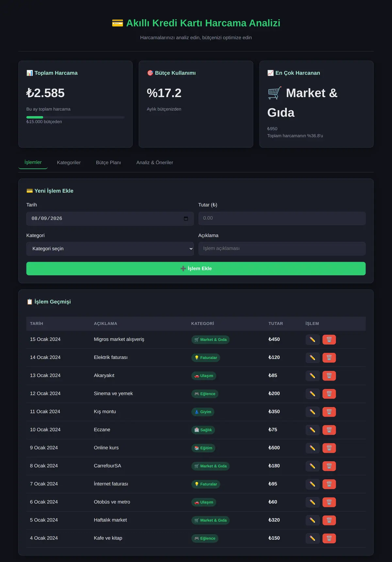Image resolution: width=392 pixels, height=562 pixels.
Task: Edit the Otobüs ve metro transaction
Action: coord(312,502)
